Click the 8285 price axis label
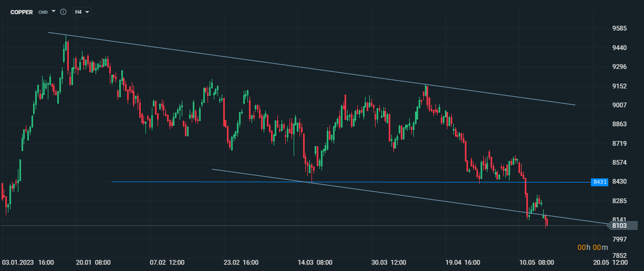The height and width of the screenshot is (271, 644). coord(620,200)
